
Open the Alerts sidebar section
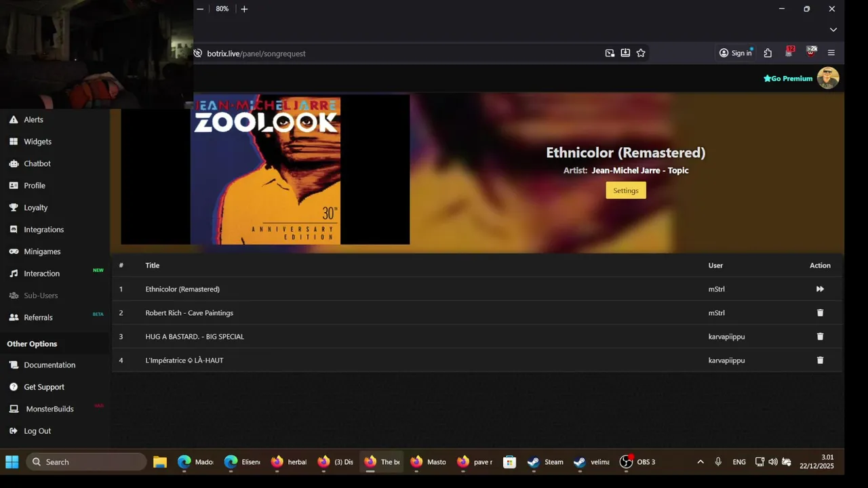[x=33, y=119]
